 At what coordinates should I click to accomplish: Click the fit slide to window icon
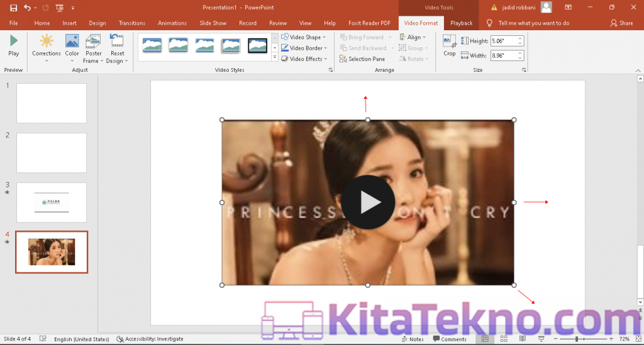638,339
